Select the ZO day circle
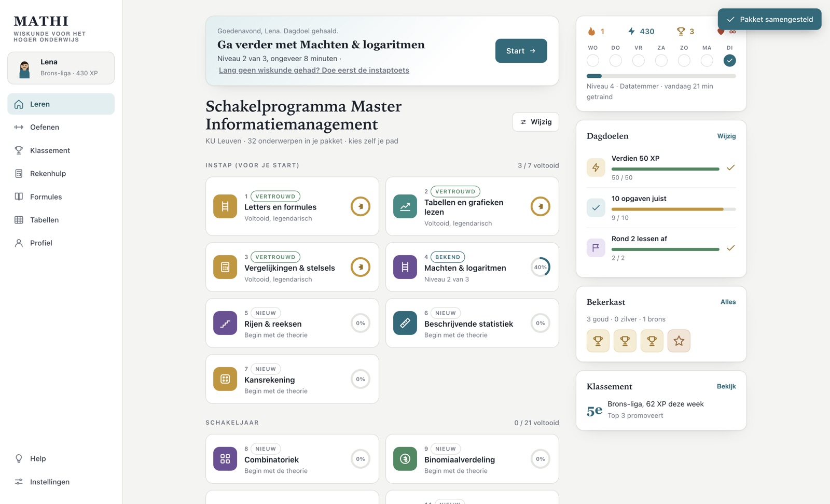Screen dimensions: 830x504 [x=684, y=61]
